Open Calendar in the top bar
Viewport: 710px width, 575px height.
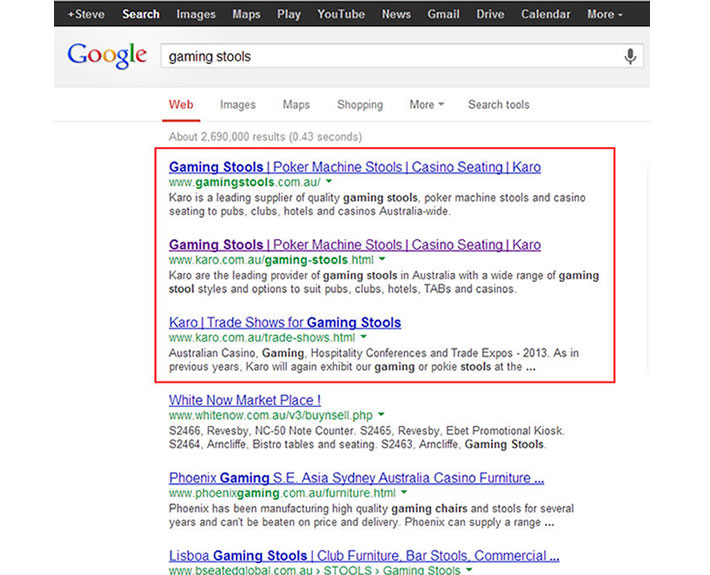[x=546, y=14]
